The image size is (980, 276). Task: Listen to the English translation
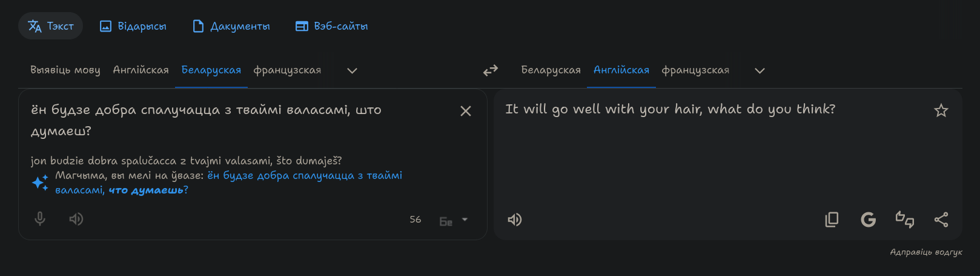coord(515,220)
